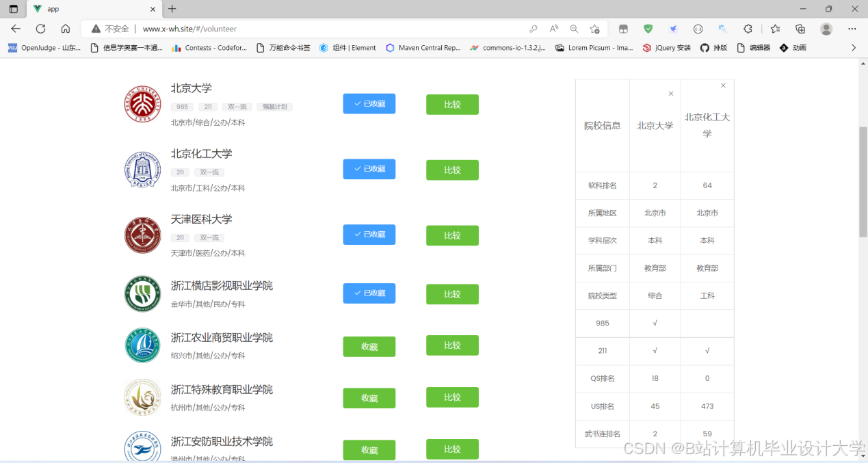The height and width of the screenshot is (463, 868).
Task: Open the saved passwords key icon
Action: click(x=534, y=29)
